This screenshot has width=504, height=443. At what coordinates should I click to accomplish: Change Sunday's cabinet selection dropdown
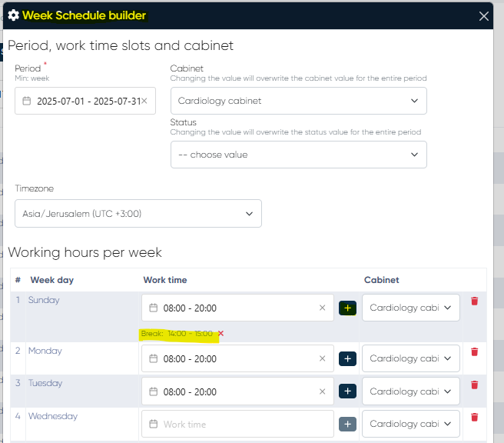(x=411, y=308)
